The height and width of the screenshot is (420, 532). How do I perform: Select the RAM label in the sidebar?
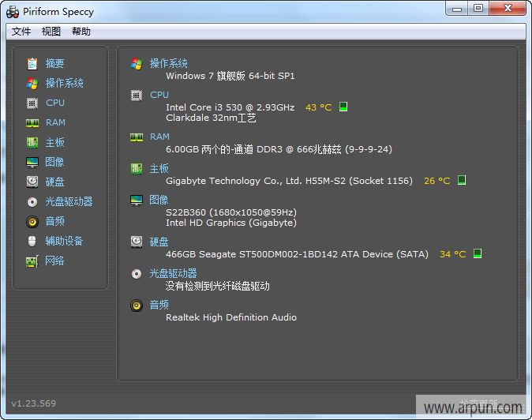(55, 122)
